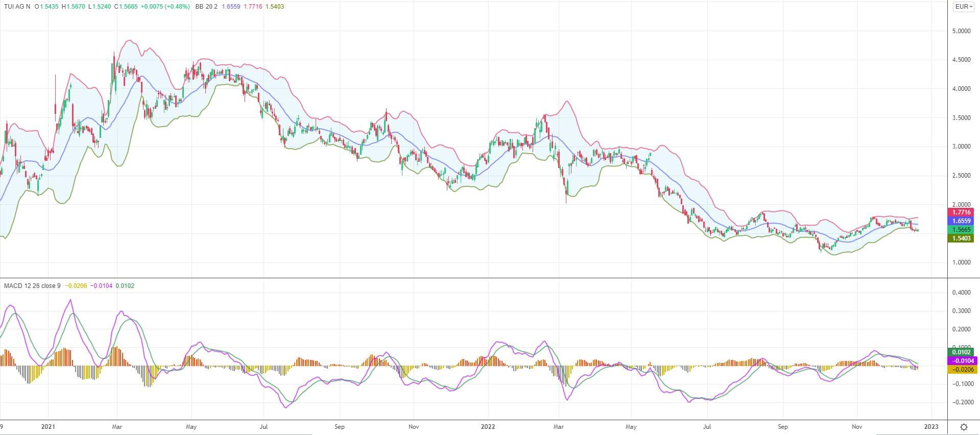Click the TUI AG N symbol title

[x=17, y=7]
